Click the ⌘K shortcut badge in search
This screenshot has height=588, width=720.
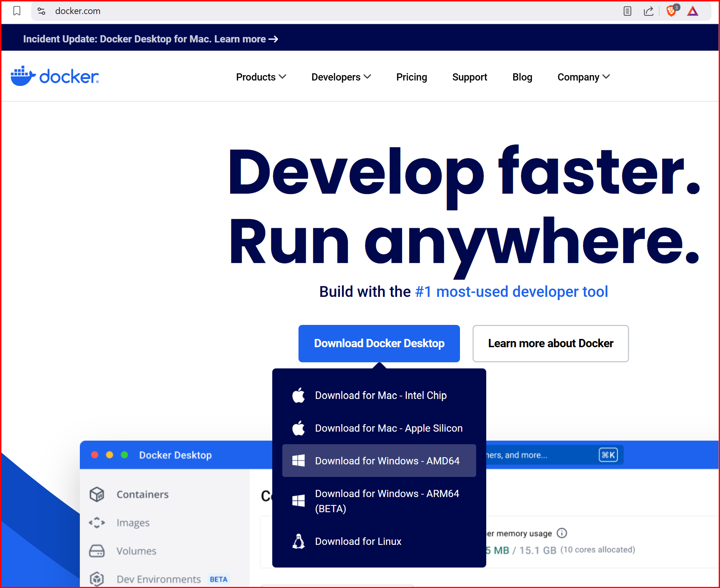(608, 455)
